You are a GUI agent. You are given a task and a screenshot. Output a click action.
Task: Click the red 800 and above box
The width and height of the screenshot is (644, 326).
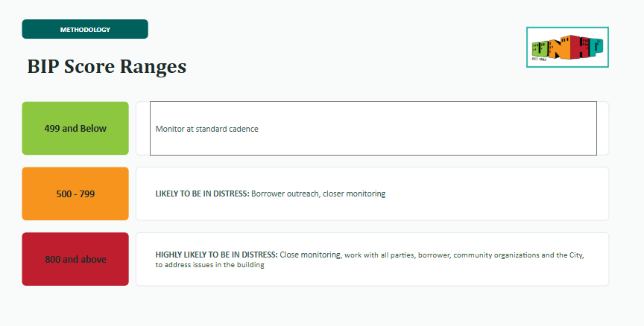point(75,259)
